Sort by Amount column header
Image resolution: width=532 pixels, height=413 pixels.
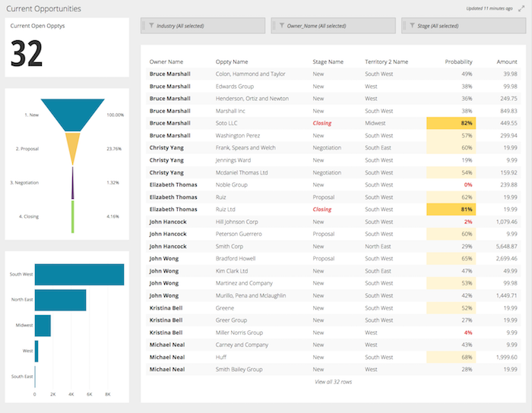507,61
